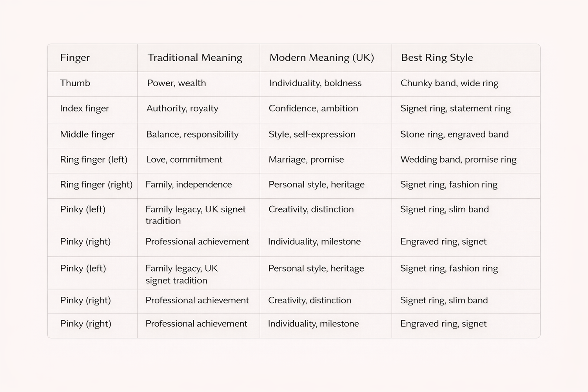The height and width of the screenshot is (392, 588).
Task: Select the Love, commitment cell
Action: [x=184, y=160]
